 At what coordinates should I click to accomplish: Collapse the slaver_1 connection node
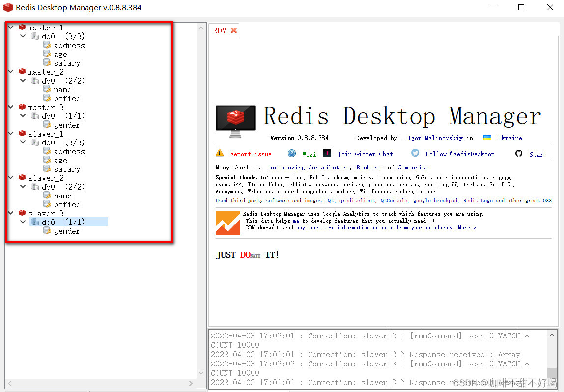(x=11, y=133)
